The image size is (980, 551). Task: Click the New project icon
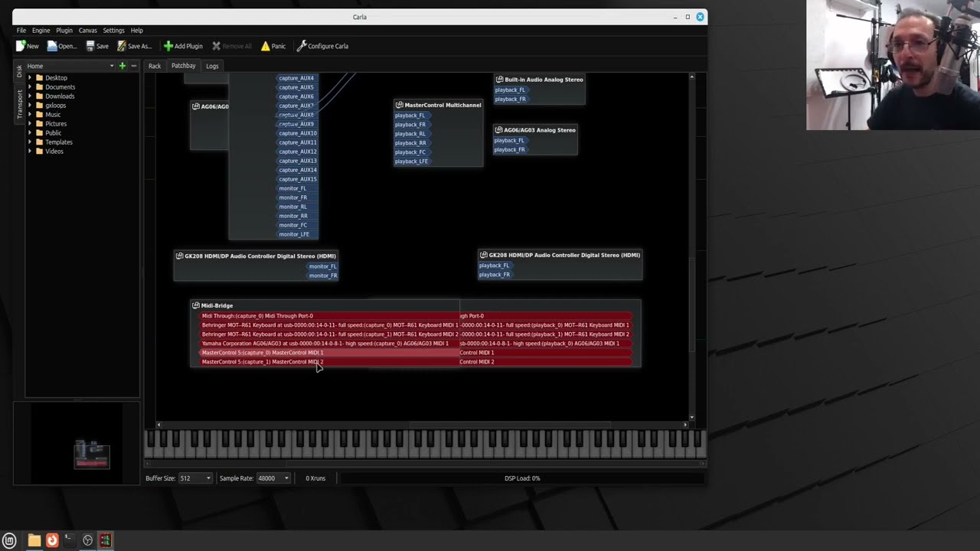(21, 46)
